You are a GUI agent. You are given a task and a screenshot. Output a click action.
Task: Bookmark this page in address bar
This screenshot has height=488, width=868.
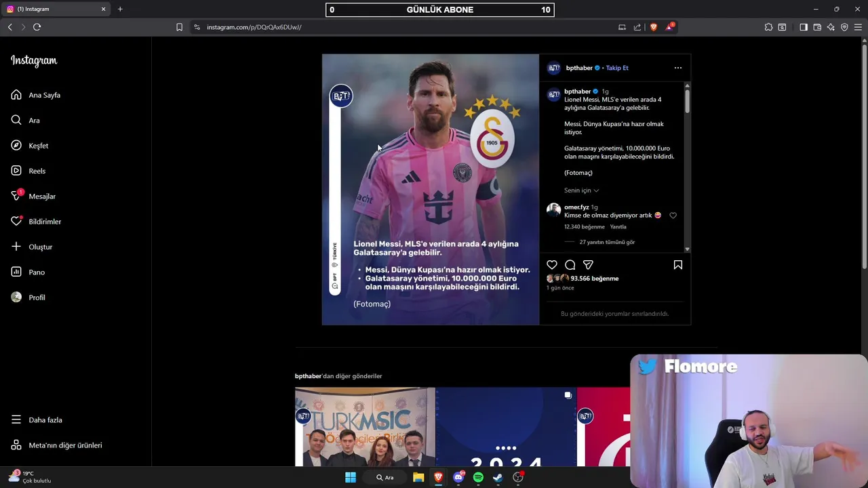(x=179, y=27)
